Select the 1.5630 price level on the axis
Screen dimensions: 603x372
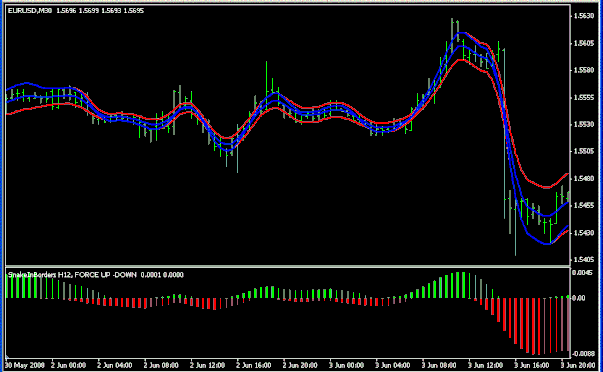(x=584, y=16)
